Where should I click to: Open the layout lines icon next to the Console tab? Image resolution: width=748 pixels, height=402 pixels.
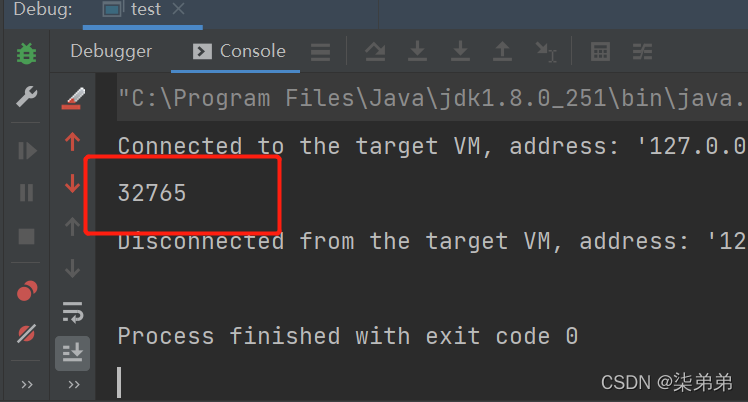pos(321,52)
